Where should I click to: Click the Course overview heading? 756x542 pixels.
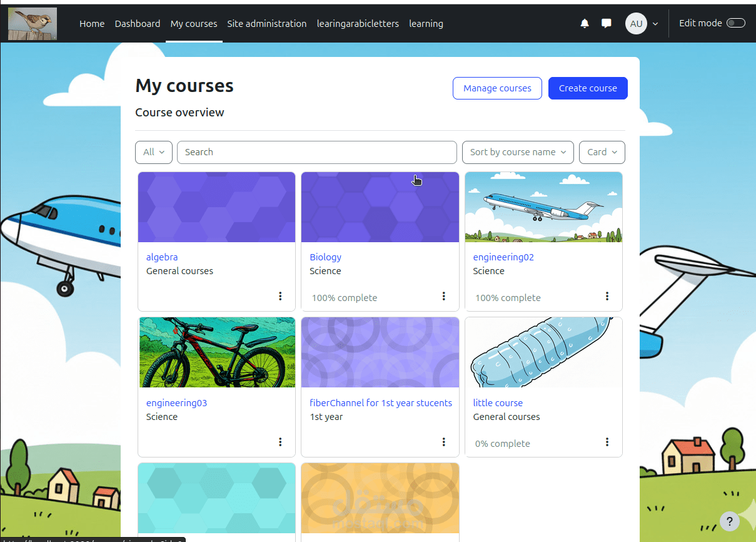click(179, 113)
